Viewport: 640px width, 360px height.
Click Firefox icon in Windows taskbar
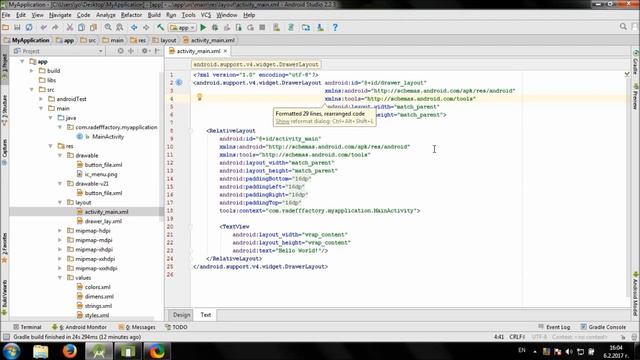click(x=70, y=351)
